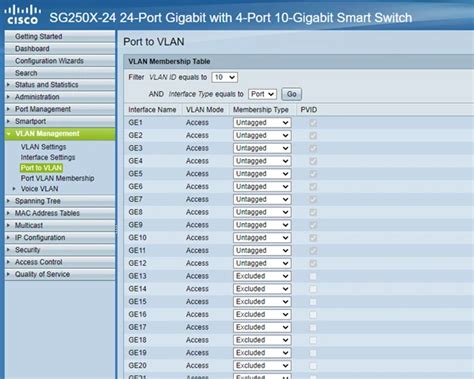Click Access mode cell for GE6
Viewport: 474px width, 379px height.
(x=197, y=187)
